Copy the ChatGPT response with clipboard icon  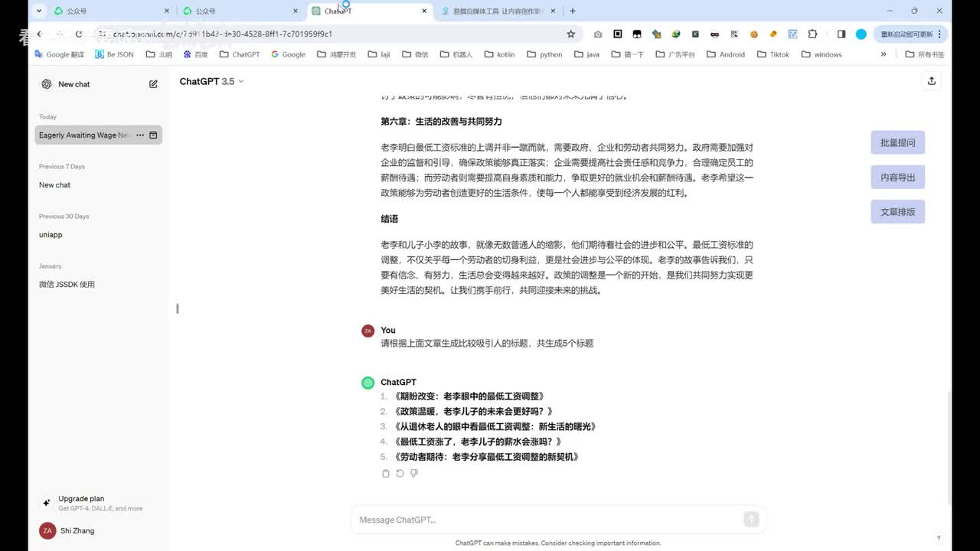[385, 474]
